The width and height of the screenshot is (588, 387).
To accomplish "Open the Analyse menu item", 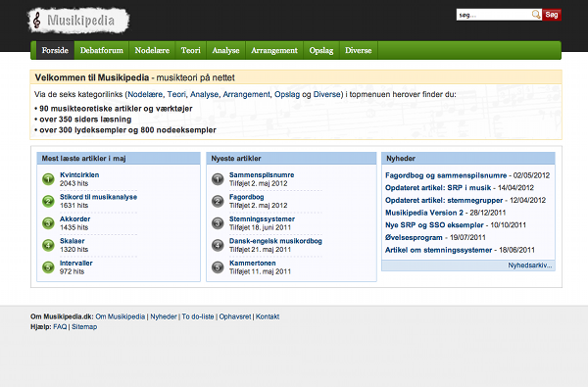I will 225,50.
